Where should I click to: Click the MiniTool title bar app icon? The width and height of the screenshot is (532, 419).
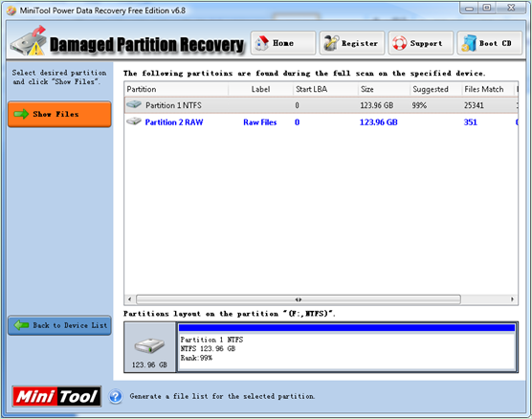click(11, 11)
